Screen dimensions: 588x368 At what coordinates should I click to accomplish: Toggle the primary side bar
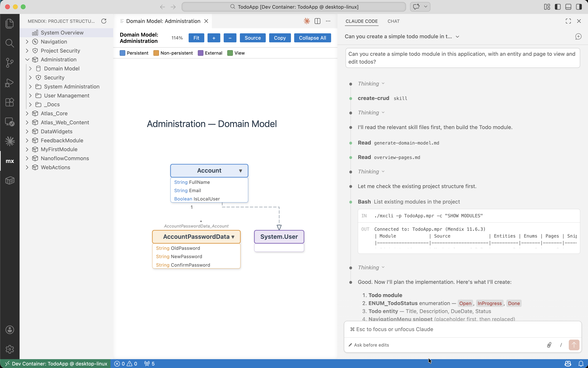(558, 7)
